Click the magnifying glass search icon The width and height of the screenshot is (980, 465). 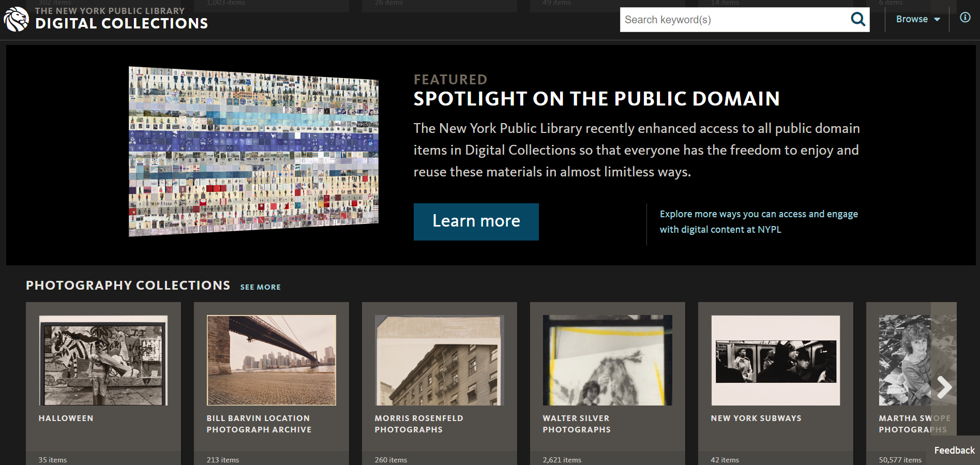point(857,20)
